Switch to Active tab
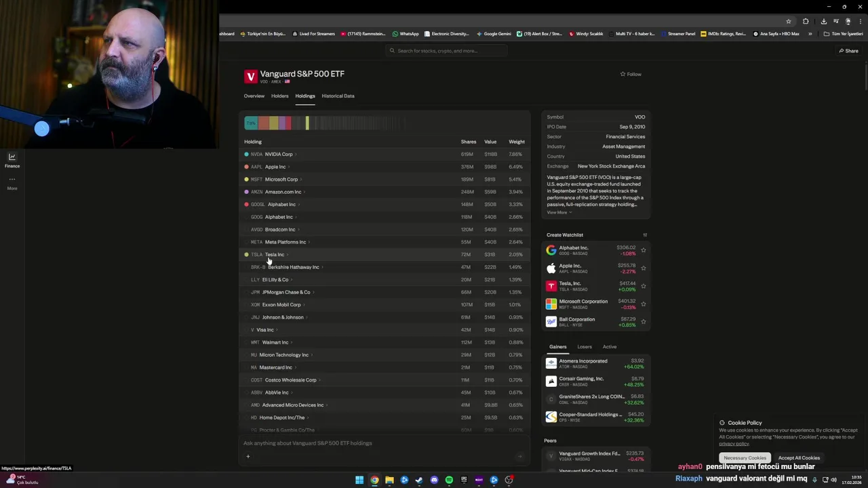868x488 pixels. click(x=610, y=347)
